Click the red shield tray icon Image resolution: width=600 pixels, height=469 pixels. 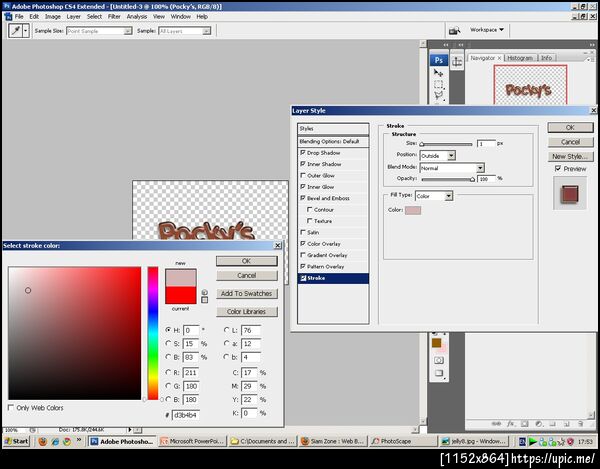pos(570,441)
